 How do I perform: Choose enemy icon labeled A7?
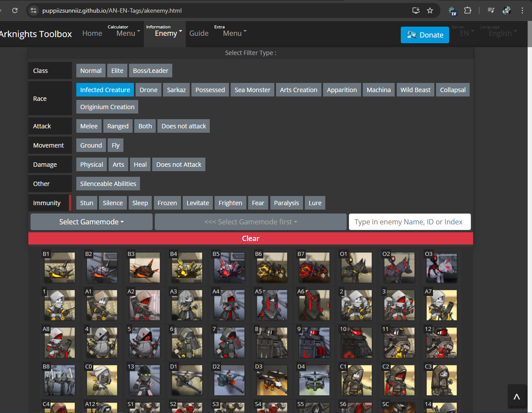[442, 305]
